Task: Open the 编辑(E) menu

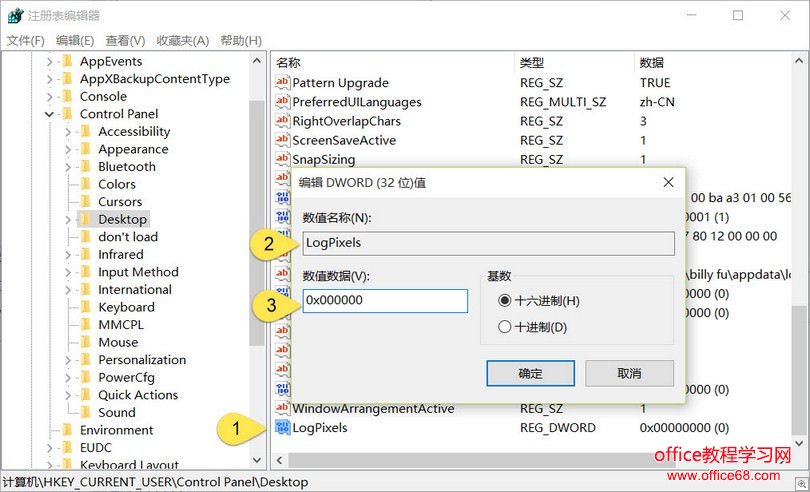Action: tap(75, 40)
